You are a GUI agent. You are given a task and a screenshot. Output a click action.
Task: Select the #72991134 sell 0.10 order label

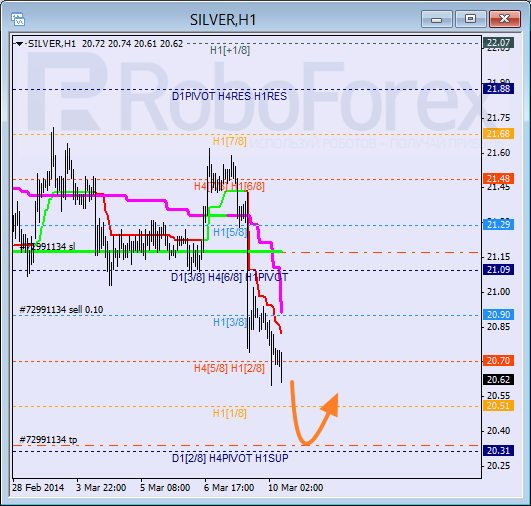(61, 310)
